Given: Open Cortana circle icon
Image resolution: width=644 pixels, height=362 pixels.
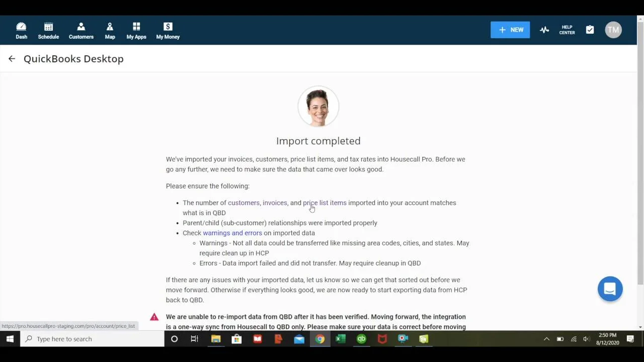Looking at the screenshot, I should pos(174,339).
